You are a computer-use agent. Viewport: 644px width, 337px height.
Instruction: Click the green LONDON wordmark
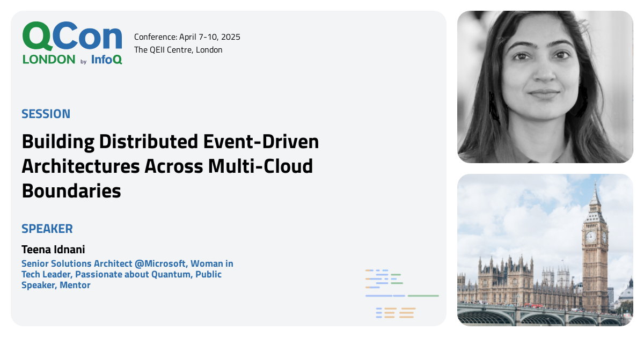tap(49, 60)
